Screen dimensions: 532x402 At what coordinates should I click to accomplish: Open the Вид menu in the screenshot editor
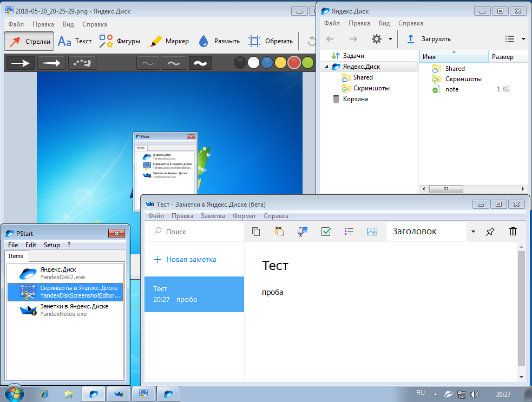pos(68,24)
